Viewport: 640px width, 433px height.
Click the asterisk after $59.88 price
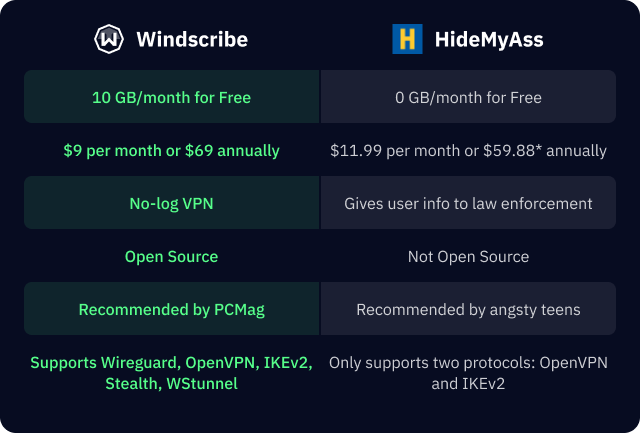pos(538,149)
